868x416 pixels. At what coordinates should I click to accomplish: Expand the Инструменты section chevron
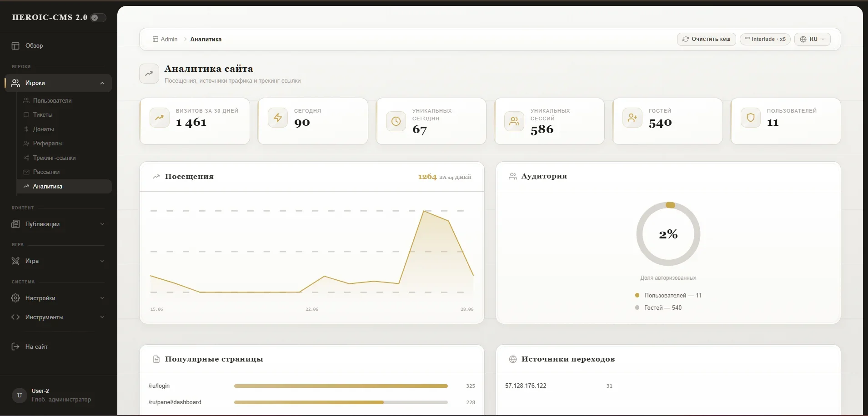tap(102, 317)
